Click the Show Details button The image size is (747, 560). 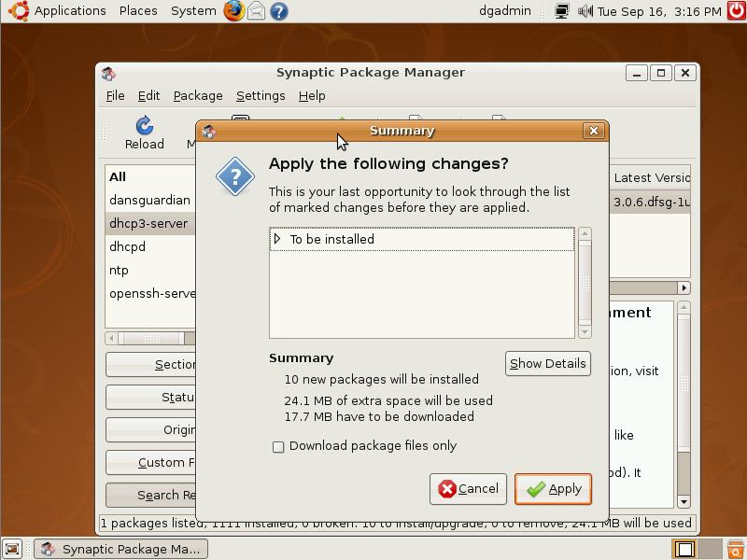point(548,364)
